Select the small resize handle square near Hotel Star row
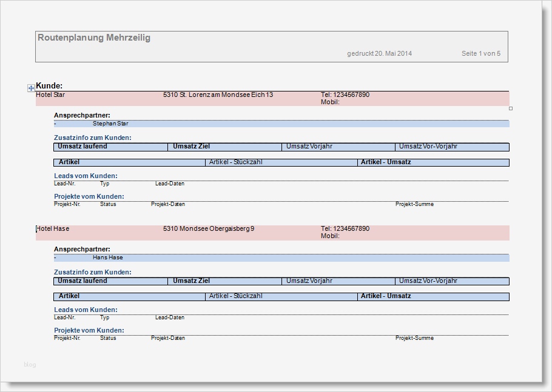552x392 pixels. pyautogui.click(x=510, y=107)
